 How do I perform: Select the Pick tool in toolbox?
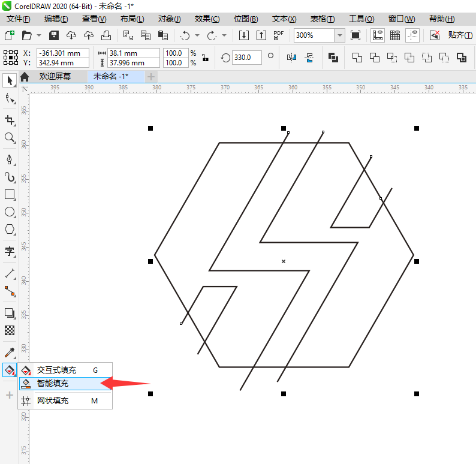coord(10,81)
